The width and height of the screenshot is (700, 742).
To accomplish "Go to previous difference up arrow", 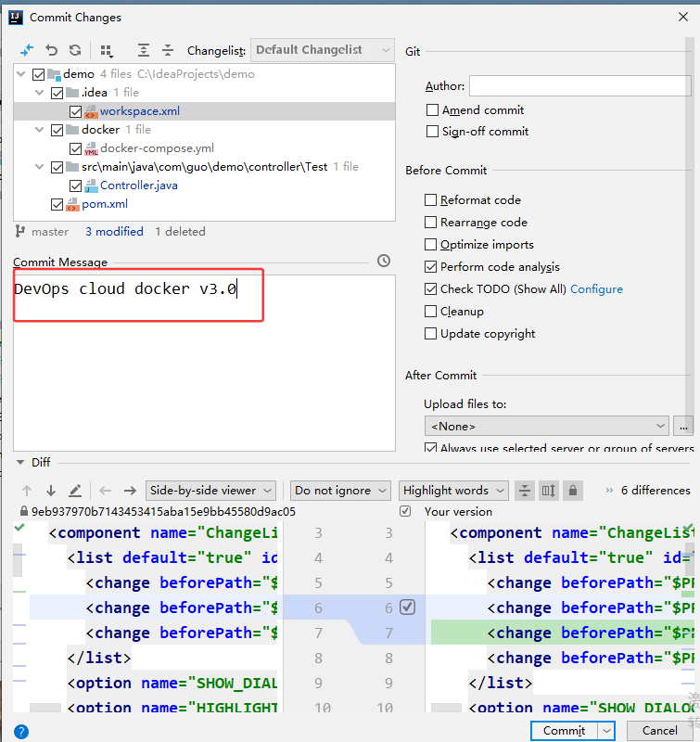I will click(27, 491).
